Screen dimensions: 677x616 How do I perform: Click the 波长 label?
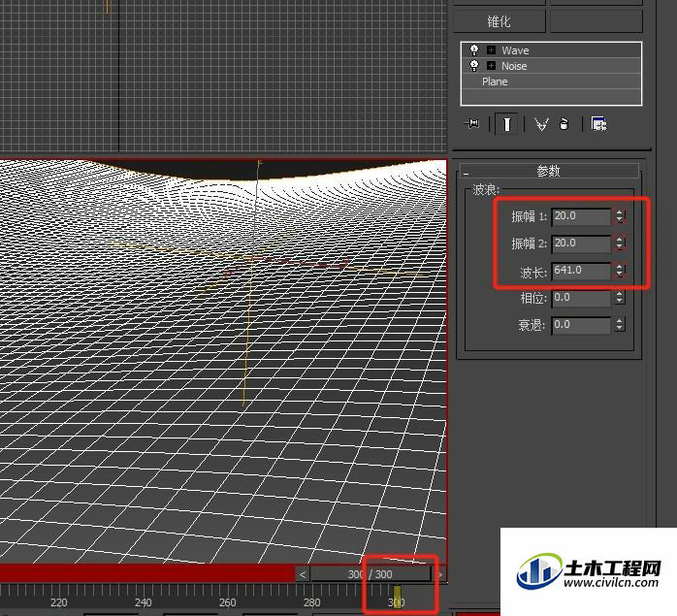coord(533,273)
